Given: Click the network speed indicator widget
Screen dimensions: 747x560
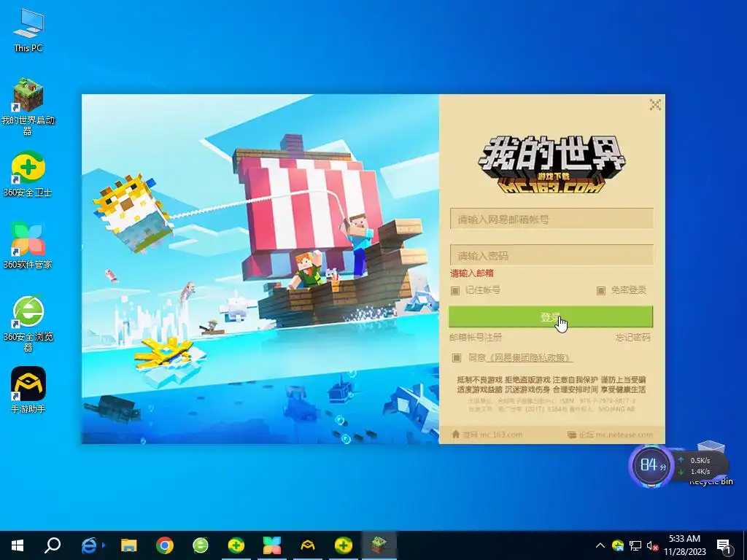Looking at the screenshot, I should click(x=700, y=466).
